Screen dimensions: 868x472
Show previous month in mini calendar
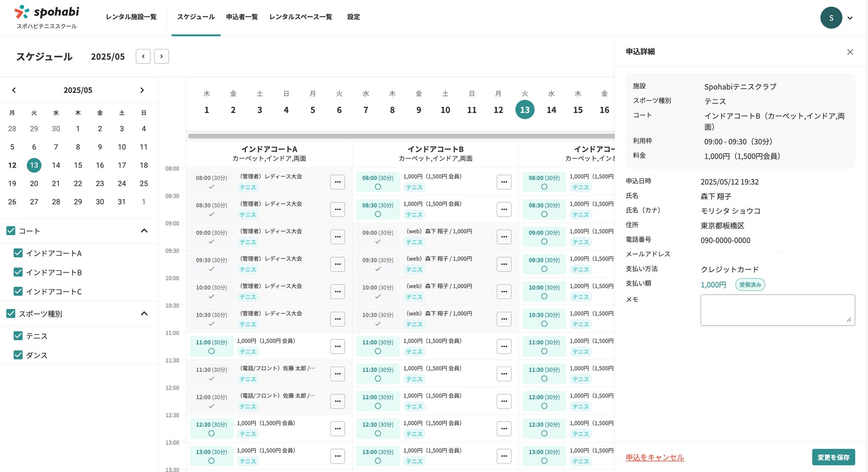coord(14,90)
